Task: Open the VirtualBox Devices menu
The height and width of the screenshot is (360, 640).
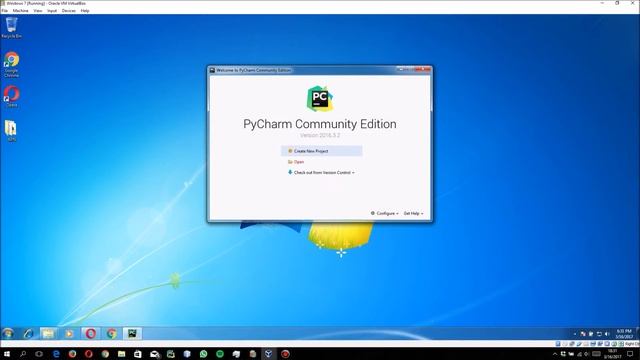Action: (69, 11)
